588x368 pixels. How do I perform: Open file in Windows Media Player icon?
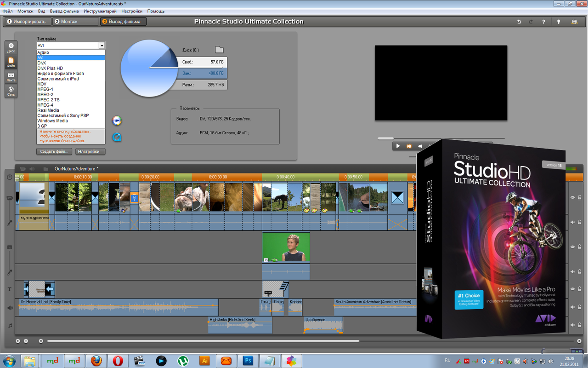[x=117, y=121]
